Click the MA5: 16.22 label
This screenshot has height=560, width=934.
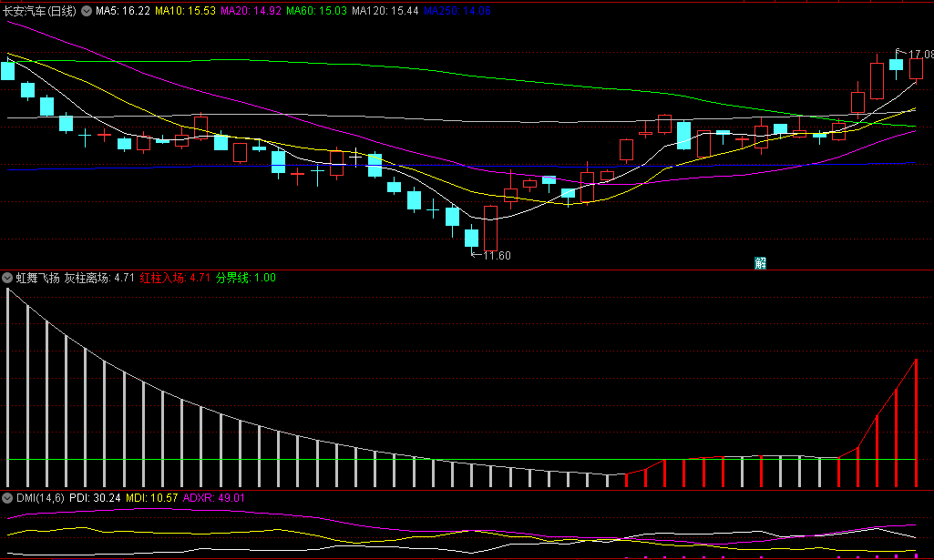[123, 11]
